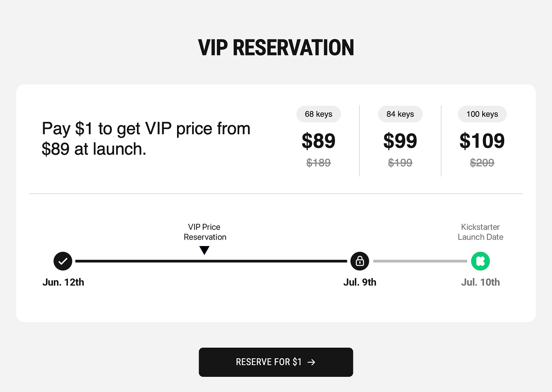Select the 100 keys badge
The height and width of the screenshot is (392, 552).
tap(482, 114)
